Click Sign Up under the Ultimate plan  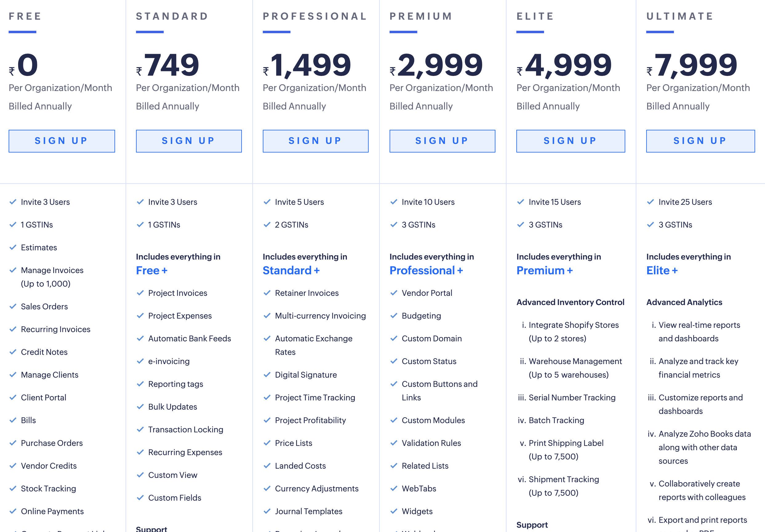[x=700, y=141]
